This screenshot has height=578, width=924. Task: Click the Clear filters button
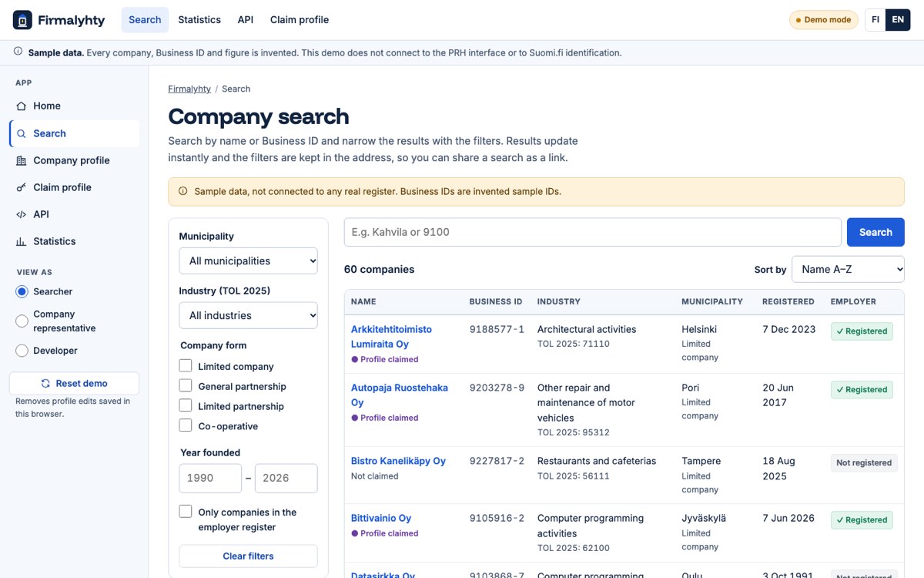click(249, 556)
